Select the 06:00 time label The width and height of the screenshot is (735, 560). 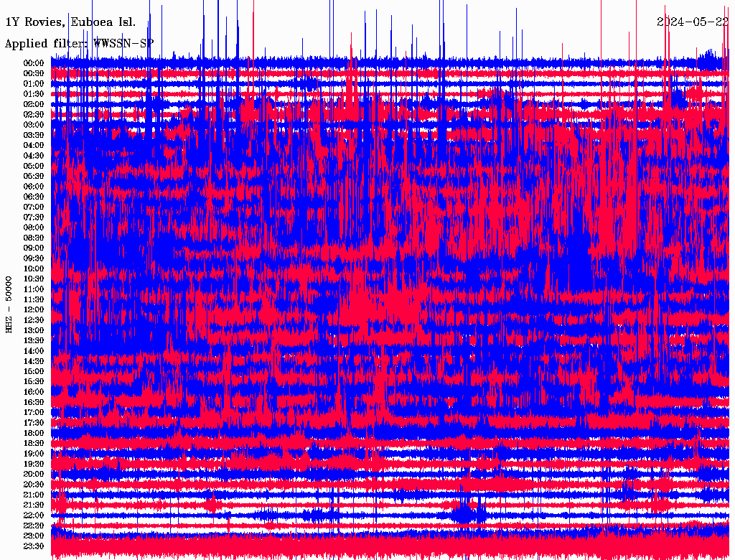click(x=34, y=187)
